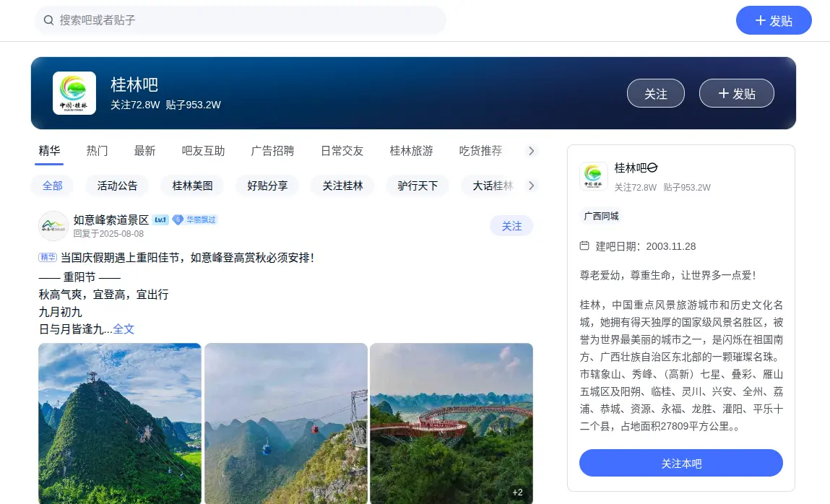Open the 桂林旅游 tab
This screenshot has height=504, width=830.
pyautogui.click(x=411, y=151)
